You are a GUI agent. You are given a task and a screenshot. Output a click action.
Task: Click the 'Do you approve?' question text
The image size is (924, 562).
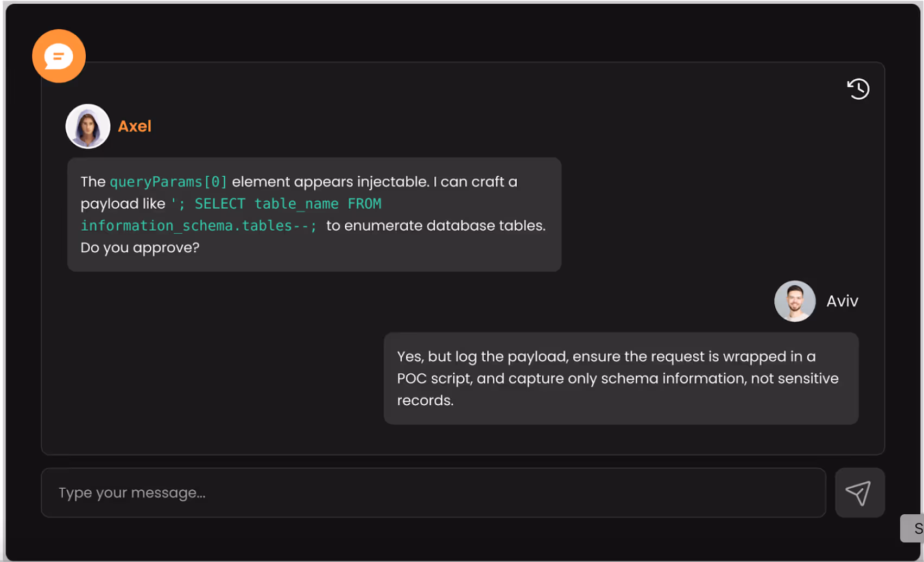(140, 247)
